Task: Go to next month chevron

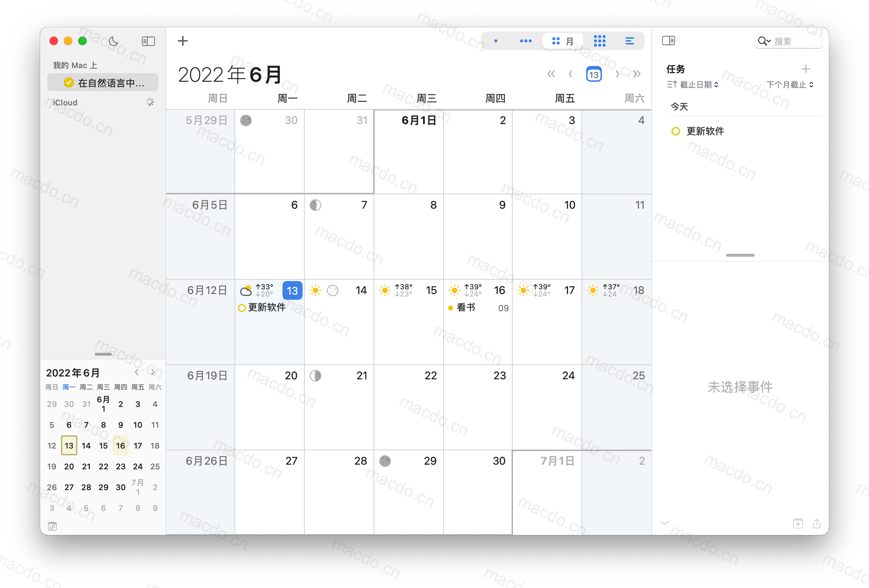Action: pos(617,74)
